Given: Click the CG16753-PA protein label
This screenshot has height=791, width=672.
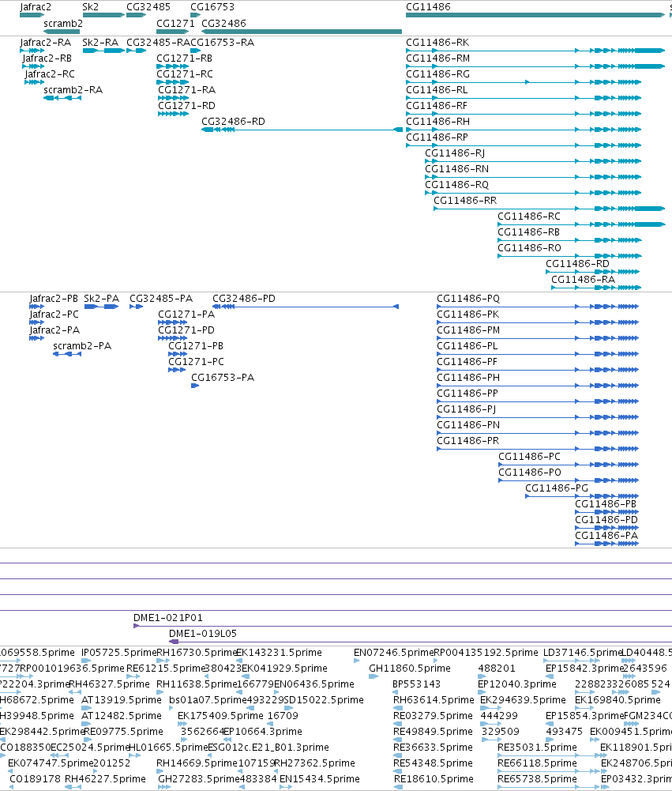Looking at the screenshot, I should pos(223,378).
